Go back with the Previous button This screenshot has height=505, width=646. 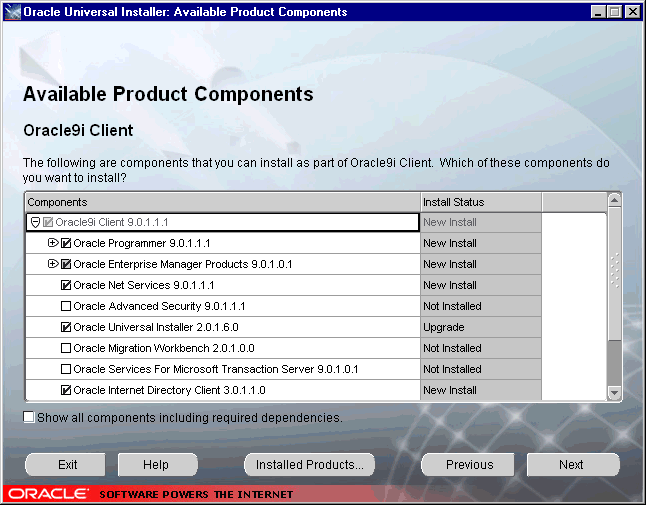[468, 465]
